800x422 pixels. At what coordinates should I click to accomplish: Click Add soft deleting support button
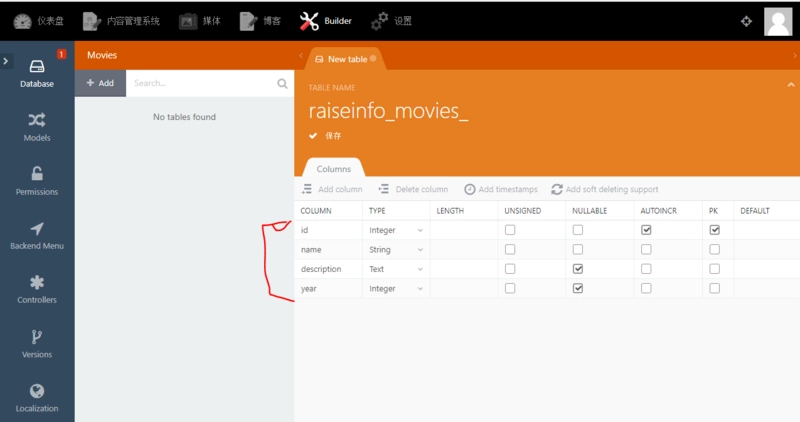pos(605,189)
